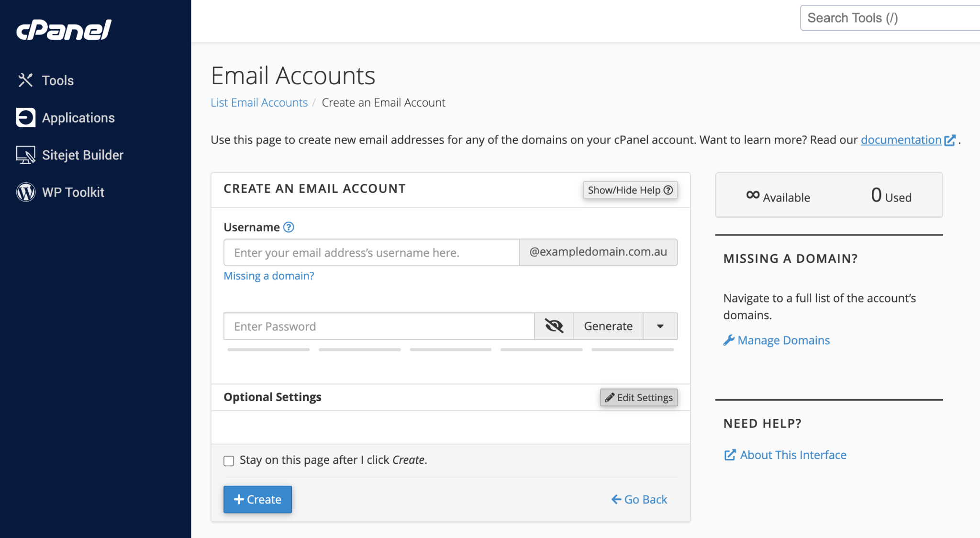Click the Search Tools input field

[890, 18]
